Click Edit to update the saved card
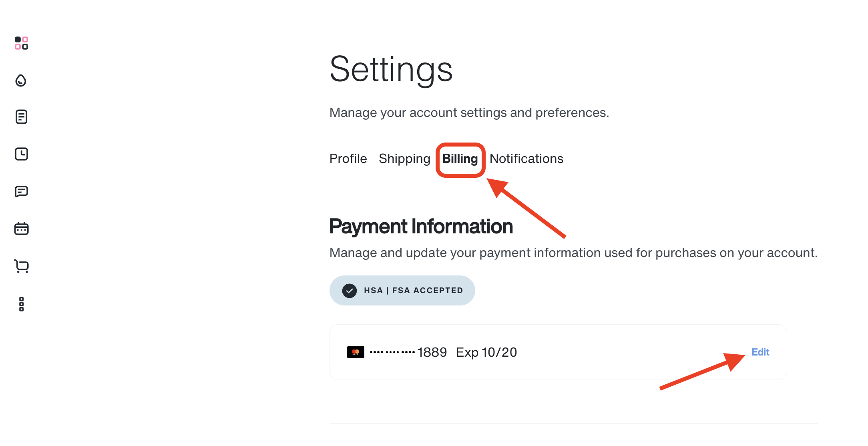The image size is (868, 446). (x=760, y=352)
